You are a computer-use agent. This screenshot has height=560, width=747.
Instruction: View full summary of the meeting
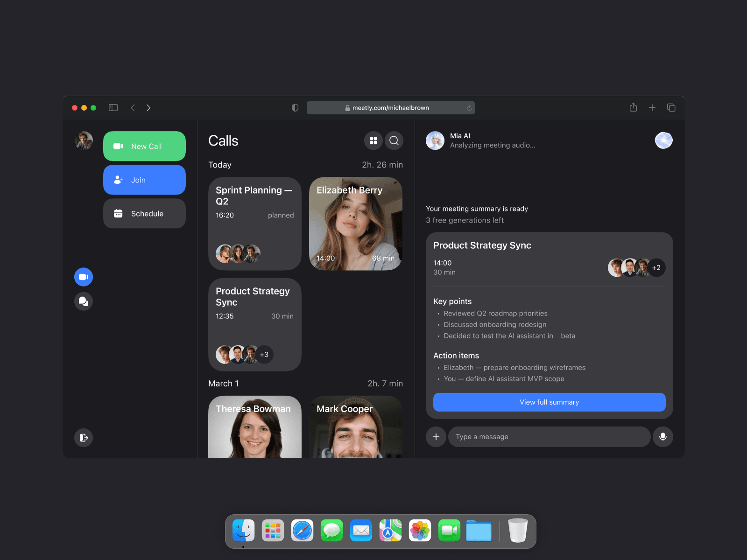[x=549, y=402]
